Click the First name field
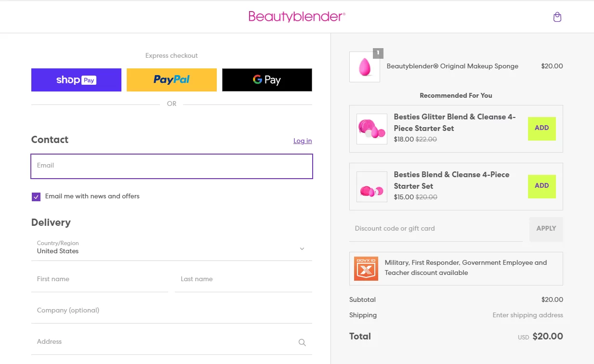This screenshot has height=364, width=594. (100, 279)
